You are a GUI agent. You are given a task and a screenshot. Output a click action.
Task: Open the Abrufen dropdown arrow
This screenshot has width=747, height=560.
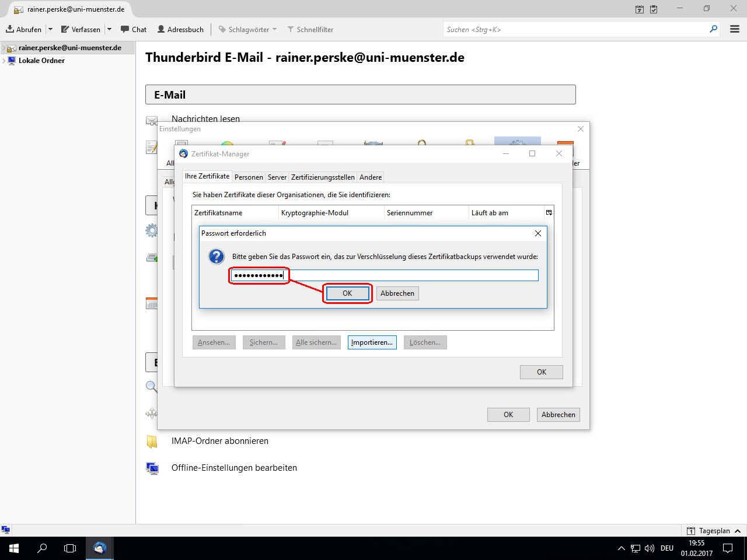tap(50, 29)
